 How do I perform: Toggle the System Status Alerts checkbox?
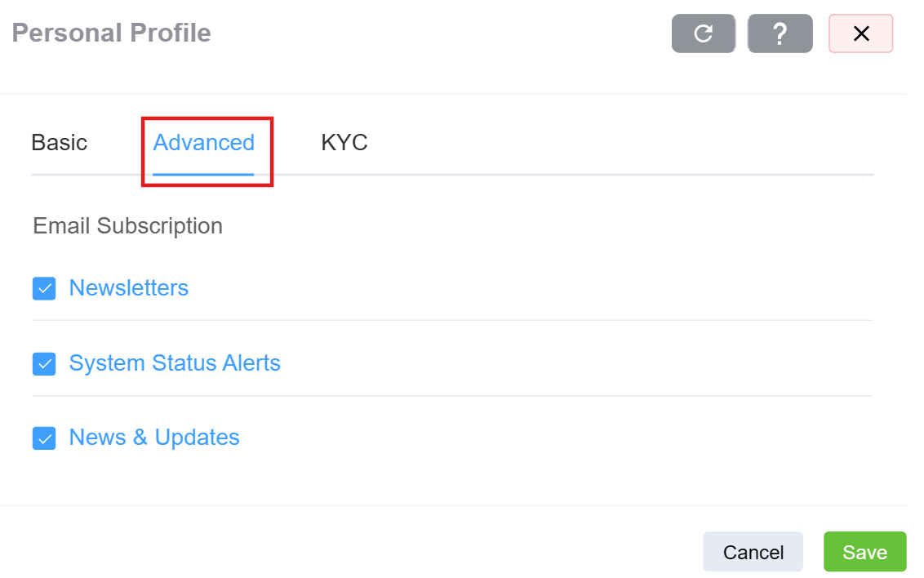44,363
